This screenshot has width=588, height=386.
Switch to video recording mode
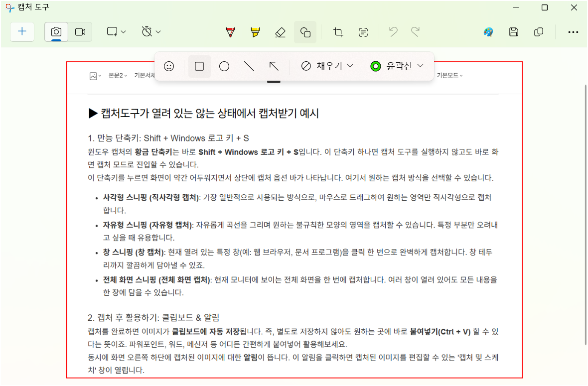pyautogui.click(x=81, y=31)
